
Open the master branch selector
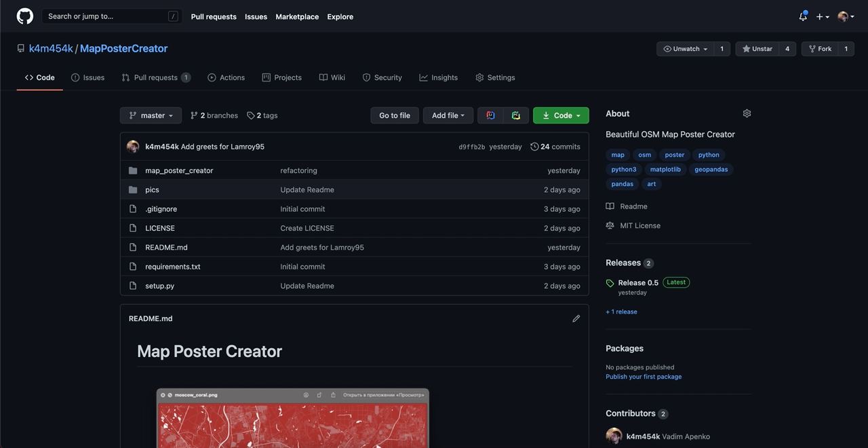(x=151, y=115)
